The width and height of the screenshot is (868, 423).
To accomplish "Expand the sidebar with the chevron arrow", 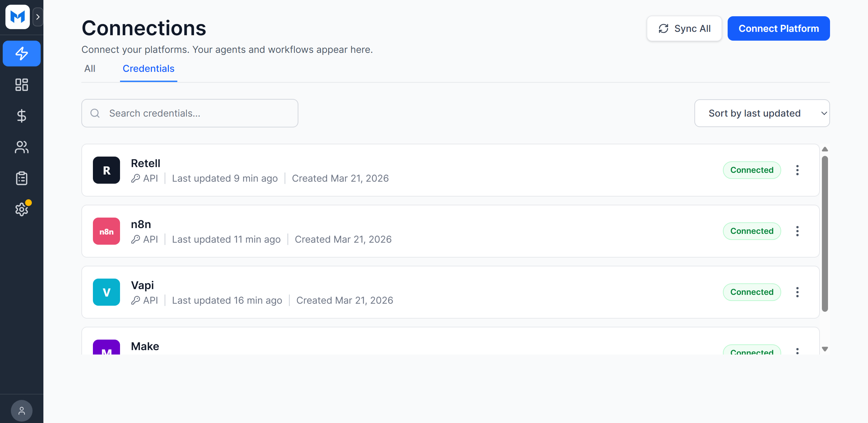I will tap(38, 17).
